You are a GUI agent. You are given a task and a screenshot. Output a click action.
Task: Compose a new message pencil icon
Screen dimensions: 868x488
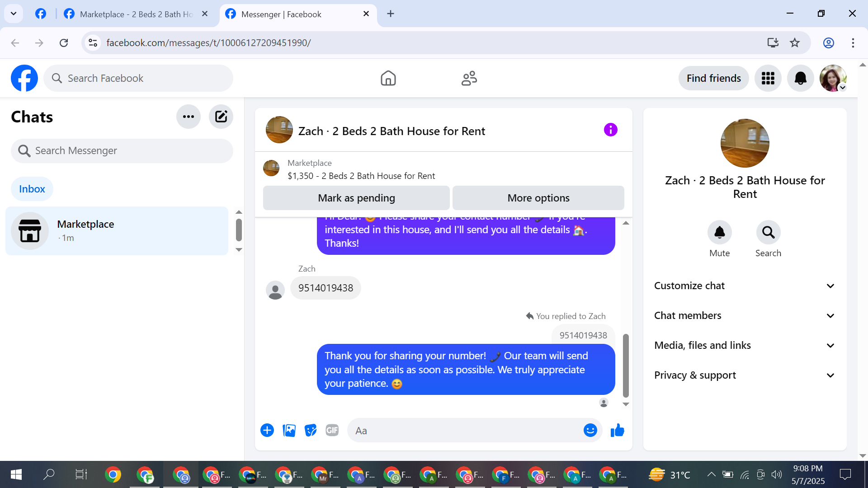[x=221, y=117]
